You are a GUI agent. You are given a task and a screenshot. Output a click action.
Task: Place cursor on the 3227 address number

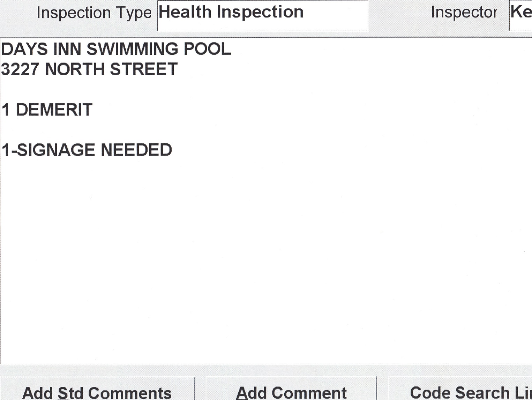coord(20,69)
